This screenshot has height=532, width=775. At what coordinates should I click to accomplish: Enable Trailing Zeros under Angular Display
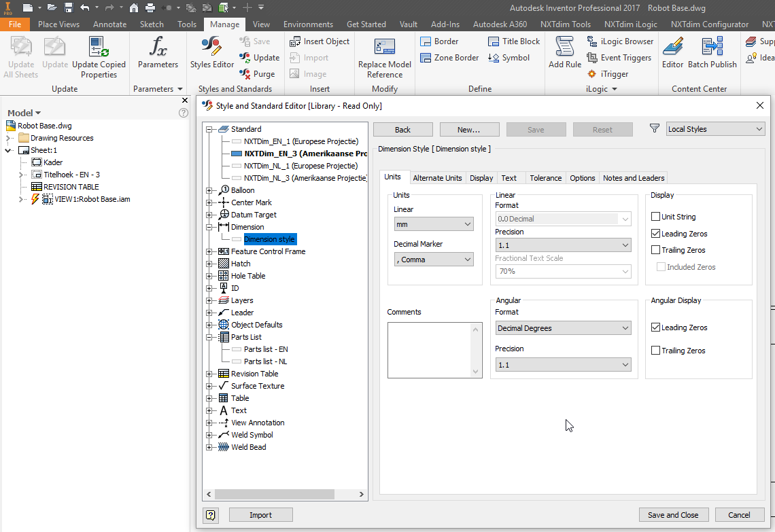pyautogui.click(x=656, y=350)
